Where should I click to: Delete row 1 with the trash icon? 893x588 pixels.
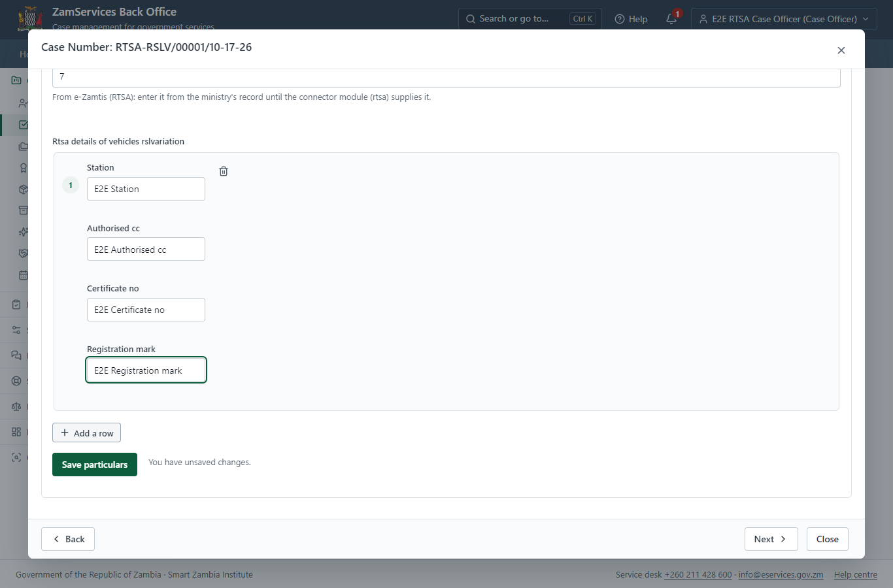point(224,171)
